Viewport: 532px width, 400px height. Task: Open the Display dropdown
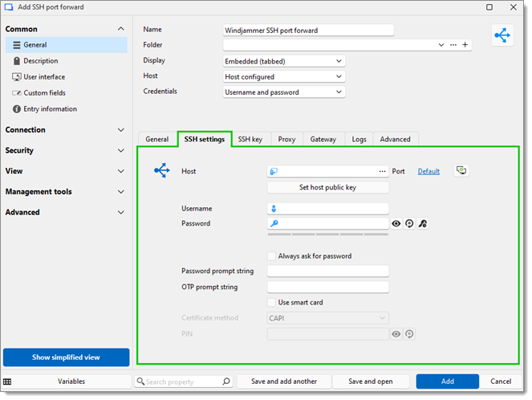[284, 61]
